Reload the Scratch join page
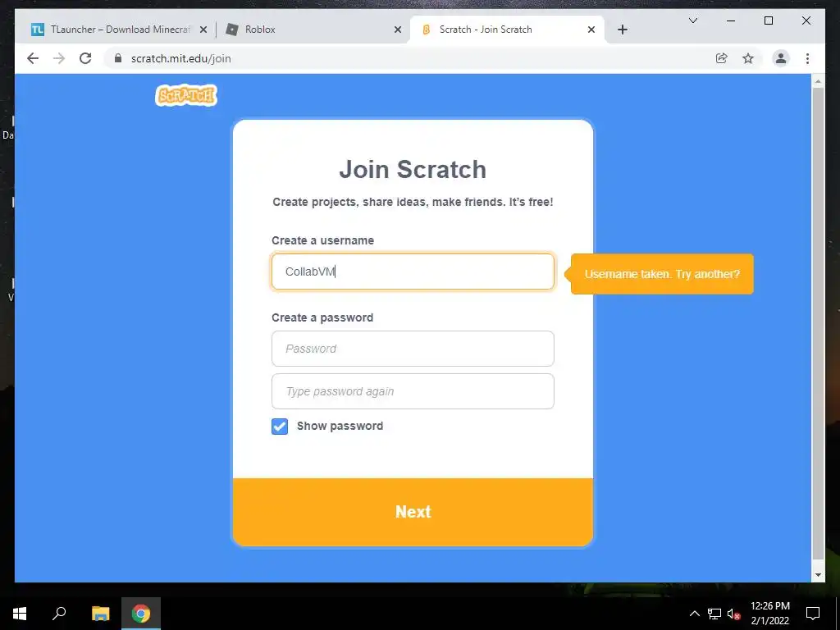The width and height of the screenshot is (840, 630). click(x=85, y=58)
